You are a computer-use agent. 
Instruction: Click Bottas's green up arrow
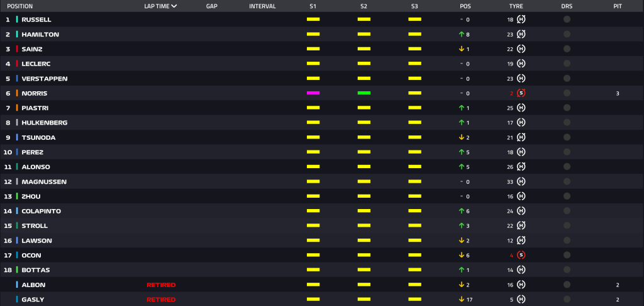coord(462,270)
